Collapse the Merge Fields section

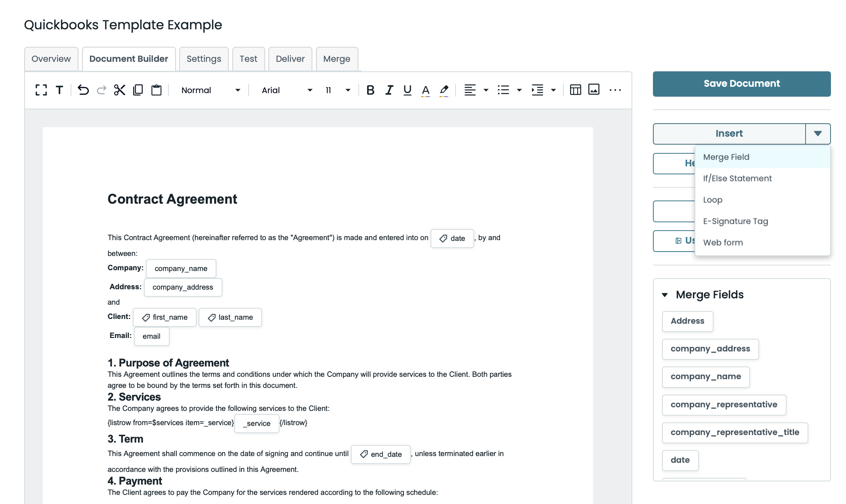point(665,295)
